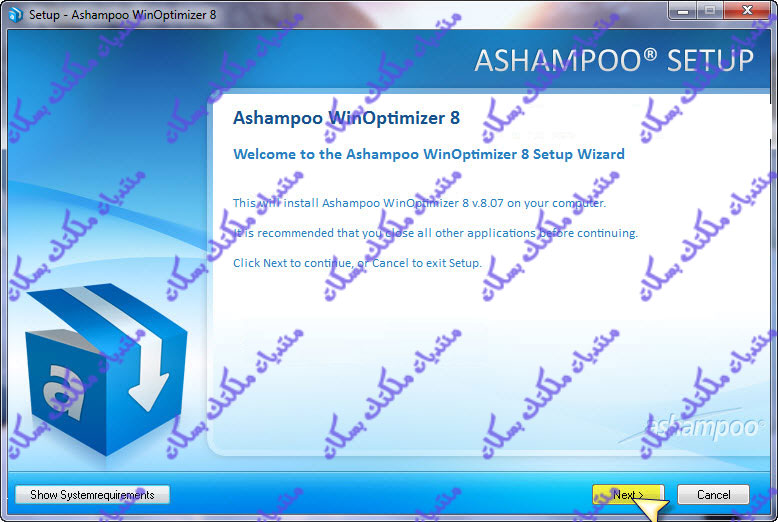Image resolution: width=778 pixels, height=522 pixels.
Task: Click the "Welcome to the Ashampoo WinOptimizer" subtitle
Action: [x=428, y=154]
